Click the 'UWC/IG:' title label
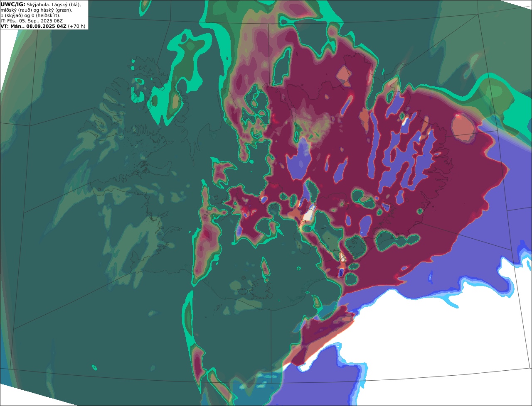532x406 pixels. pos(13,4)
